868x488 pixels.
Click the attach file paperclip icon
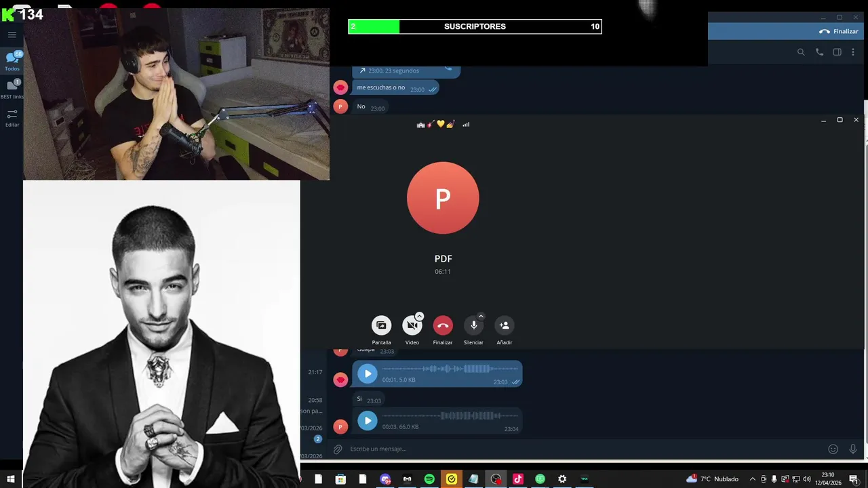pos(338,449)
